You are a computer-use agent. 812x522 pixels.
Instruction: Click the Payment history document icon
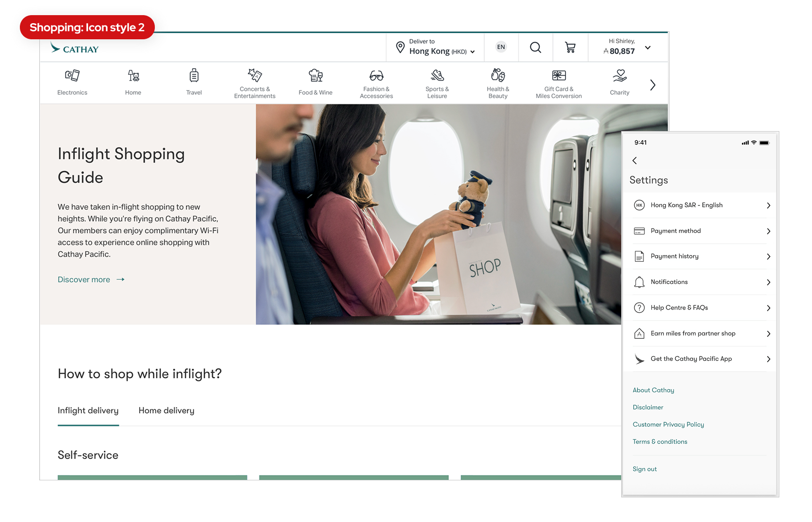pyautogui.click(x=639, y=257)
